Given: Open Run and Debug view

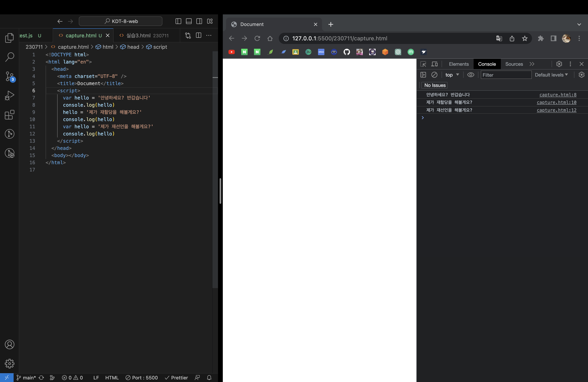Looking at the screenshot, I should (9, 95).
